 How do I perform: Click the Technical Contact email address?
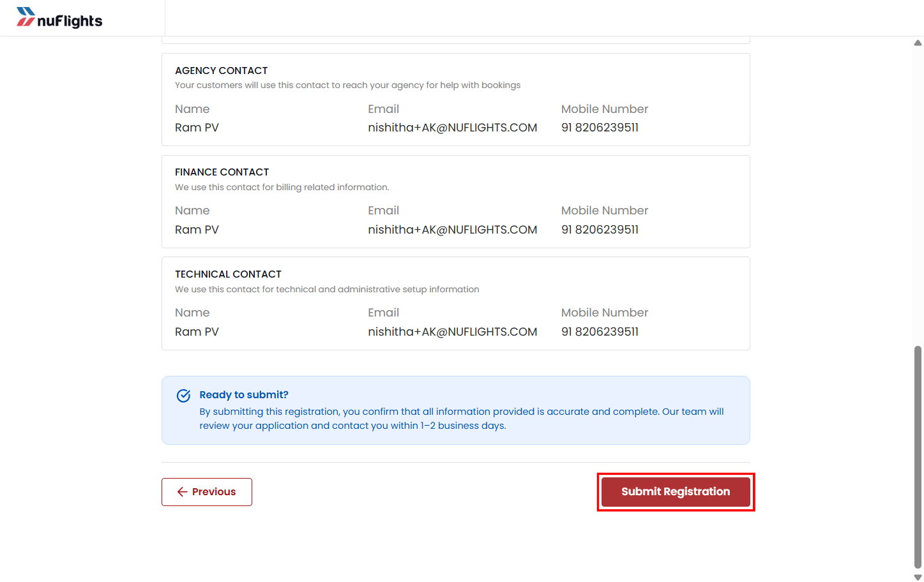point(453,332)
